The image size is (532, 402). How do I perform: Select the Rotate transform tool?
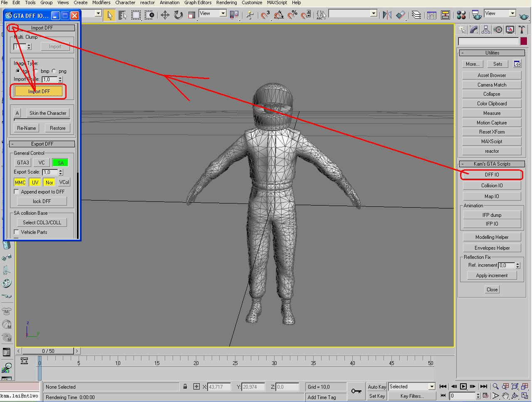[178, 15]
